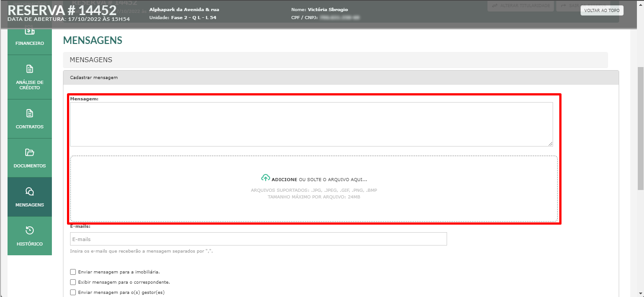Click the page vertical scrollbar thumb

tap(640, 129)
